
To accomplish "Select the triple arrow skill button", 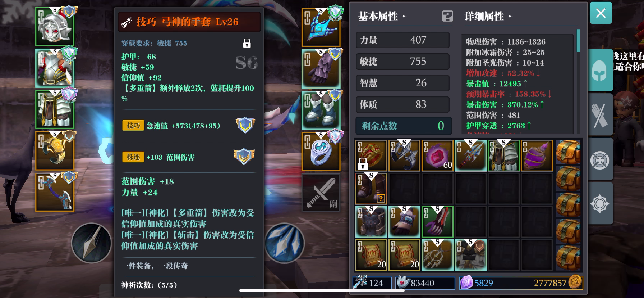I will [284, 243].
